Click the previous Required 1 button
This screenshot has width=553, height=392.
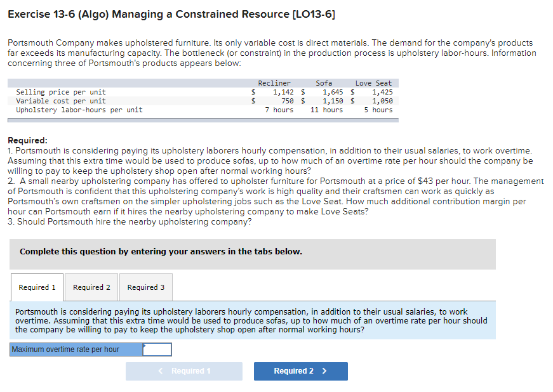tap(183, 371)
